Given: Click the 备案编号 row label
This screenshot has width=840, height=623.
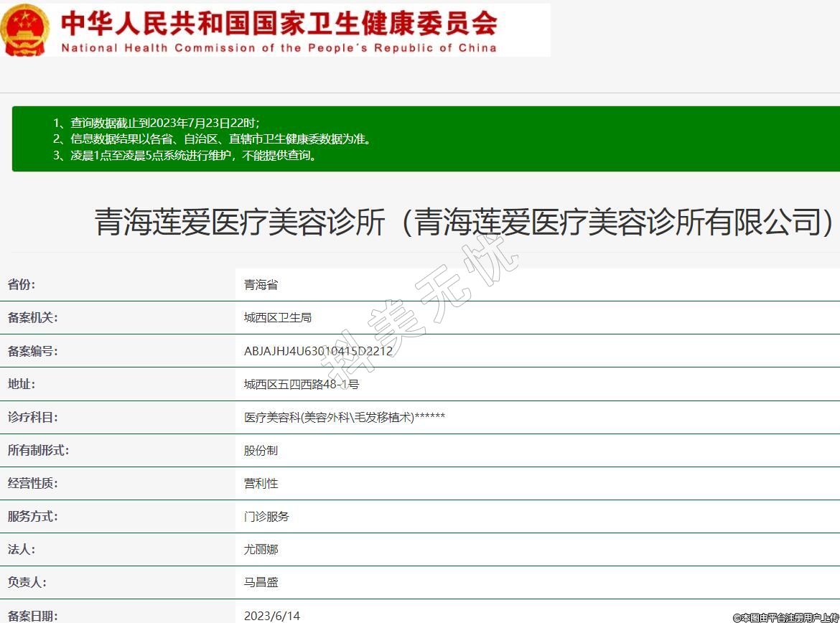Looking at the screenshot, I should click(33, 351).
